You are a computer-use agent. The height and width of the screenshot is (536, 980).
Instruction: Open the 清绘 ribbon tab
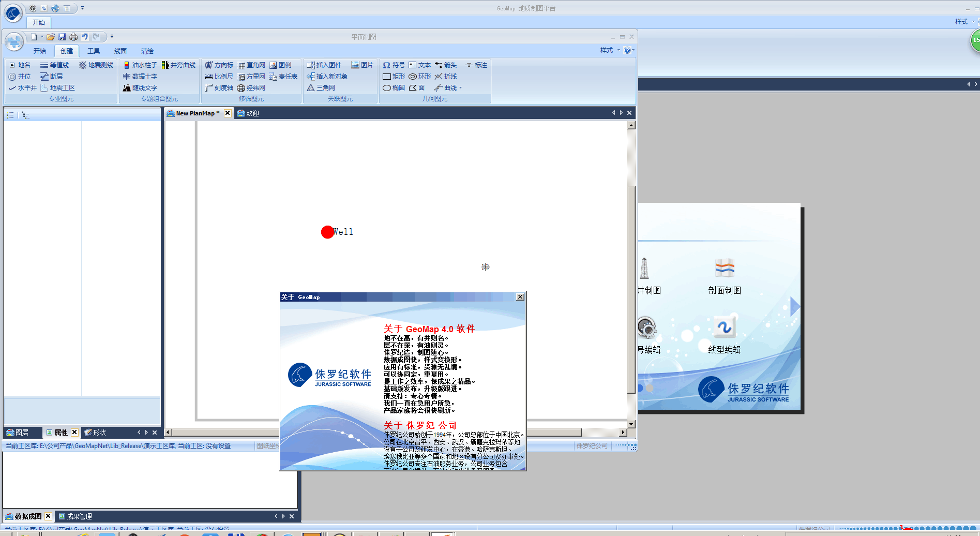147,51
